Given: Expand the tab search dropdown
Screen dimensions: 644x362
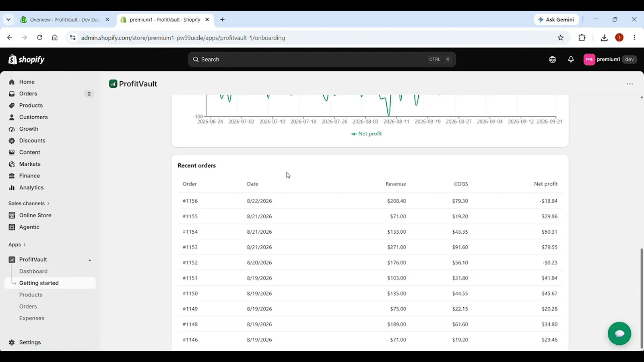Looking at the screenshot, I should point(8,19).
